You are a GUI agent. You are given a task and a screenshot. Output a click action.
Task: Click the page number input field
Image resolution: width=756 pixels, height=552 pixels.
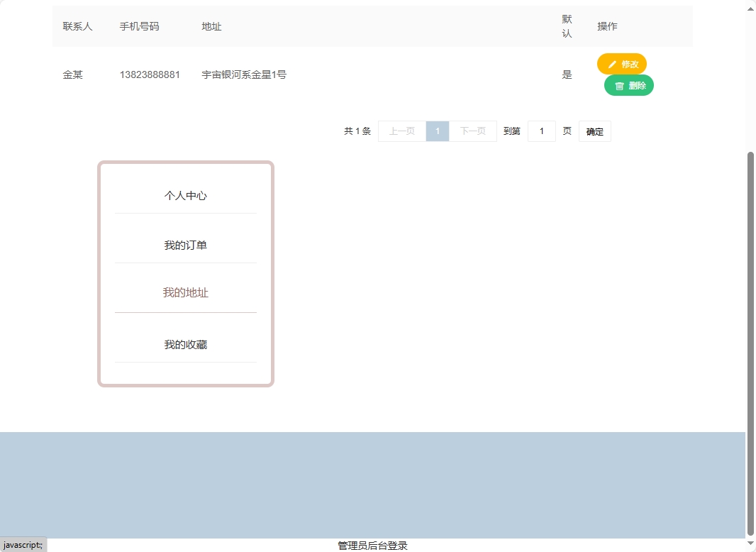(542, 131)
